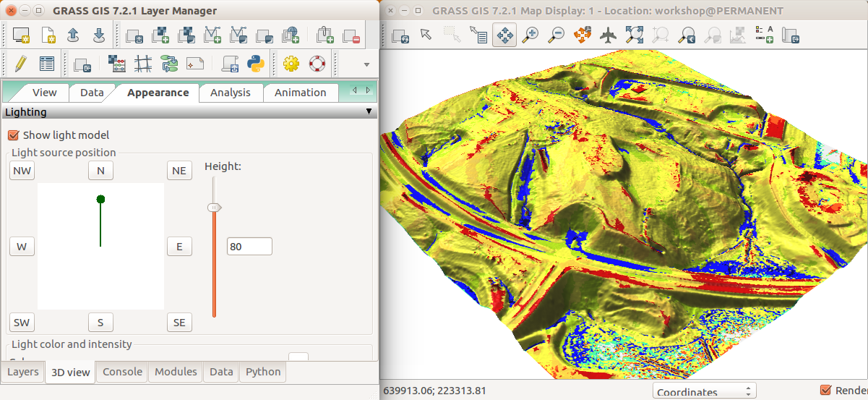Viewport: 868px width, 400px height.
Task: Click the height value field showing 80
Action: [249, 247]
